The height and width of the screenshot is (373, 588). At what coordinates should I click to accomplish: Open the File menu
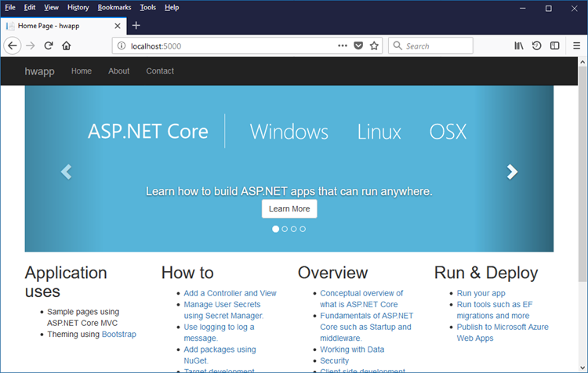coord(10,8)
